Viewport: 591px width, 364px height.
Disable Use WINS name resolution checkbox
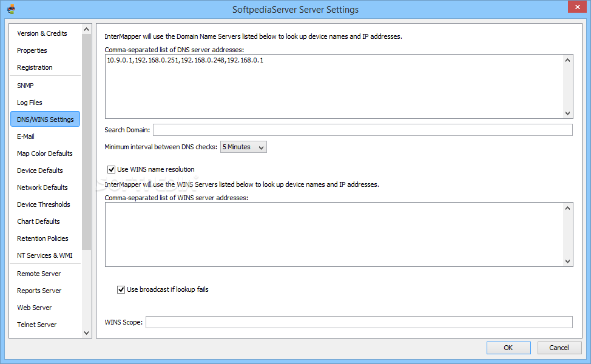pyautogui.click(x=111, y=170)
